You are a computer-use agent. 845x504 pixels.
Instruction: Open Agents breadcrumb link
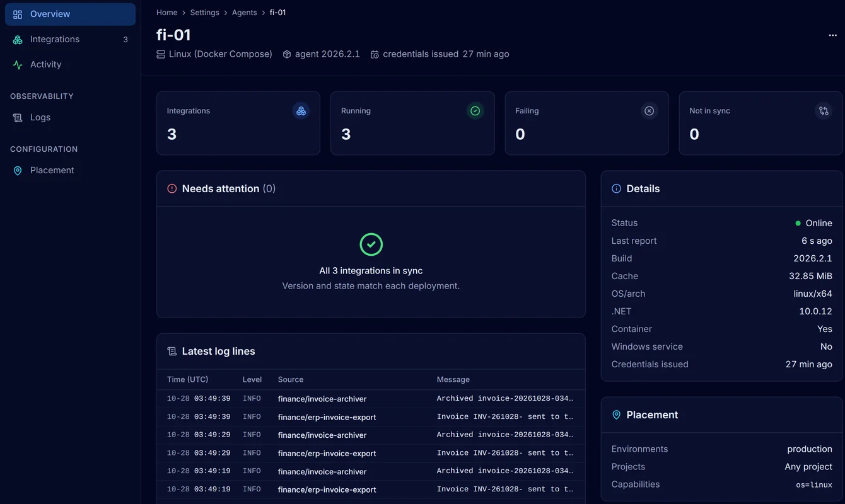245,13
